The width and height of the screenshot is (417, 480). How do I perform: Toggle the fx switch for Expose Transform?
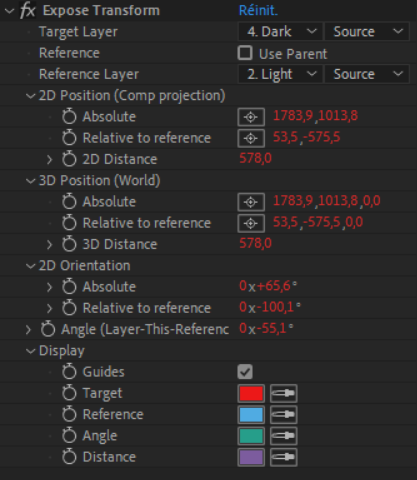tap(27, 11)
